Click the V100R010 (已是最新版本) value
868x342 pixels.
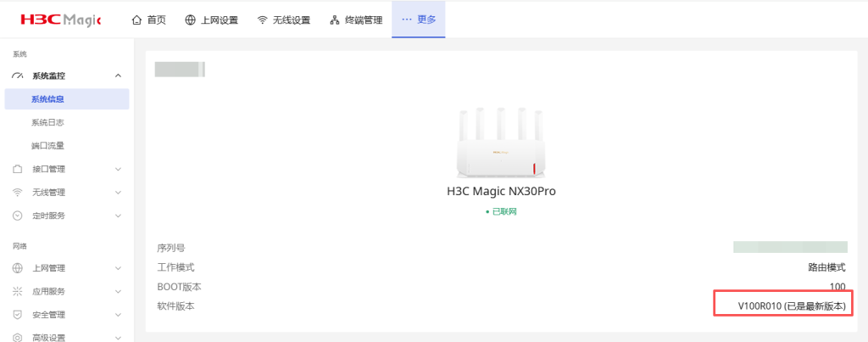coord(792,306)
